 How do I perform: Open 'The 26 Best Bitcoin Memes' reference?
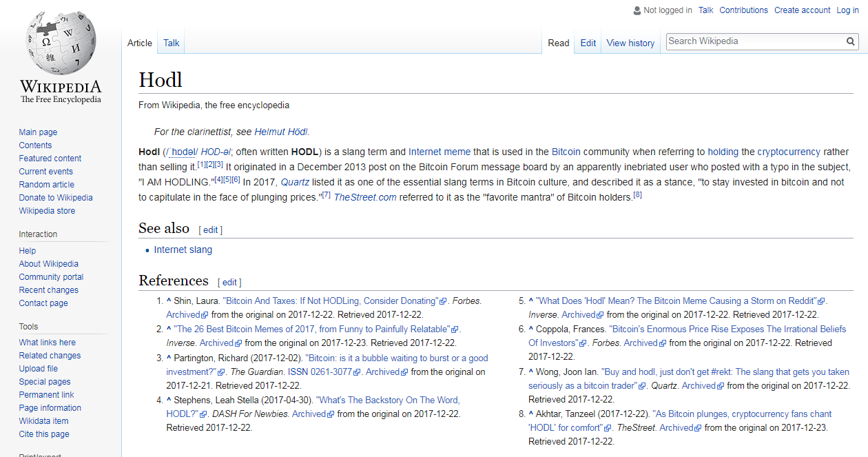[318, 329]
